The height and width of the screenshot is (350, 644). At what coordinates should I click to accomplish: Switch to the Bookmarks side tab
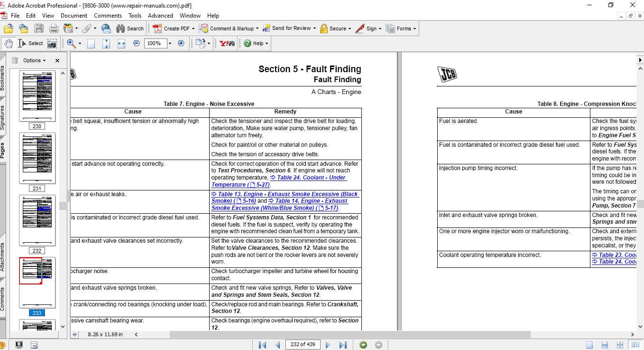[2, 78]
